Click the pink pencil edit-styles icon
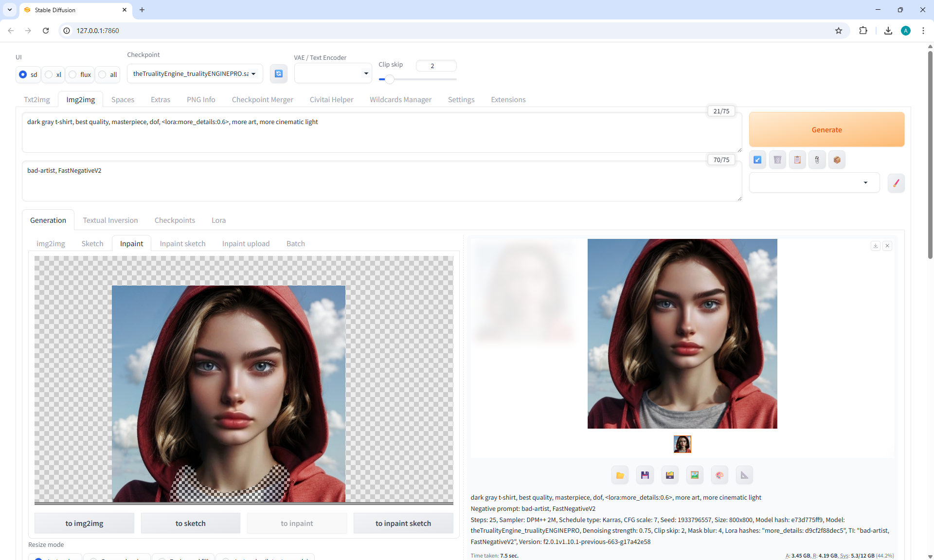This screenshot has height=560, width=934. pos(896,183)
